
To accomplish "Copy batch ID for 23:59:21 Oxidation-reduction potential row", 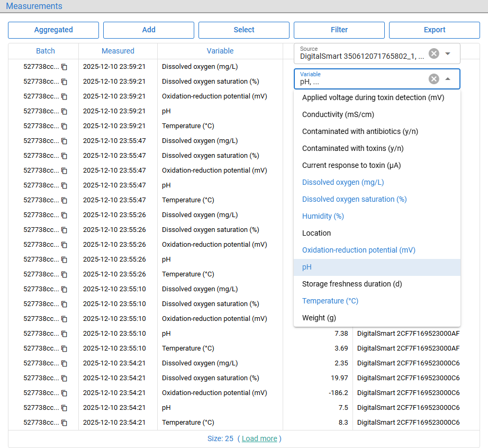I will 64,96.
